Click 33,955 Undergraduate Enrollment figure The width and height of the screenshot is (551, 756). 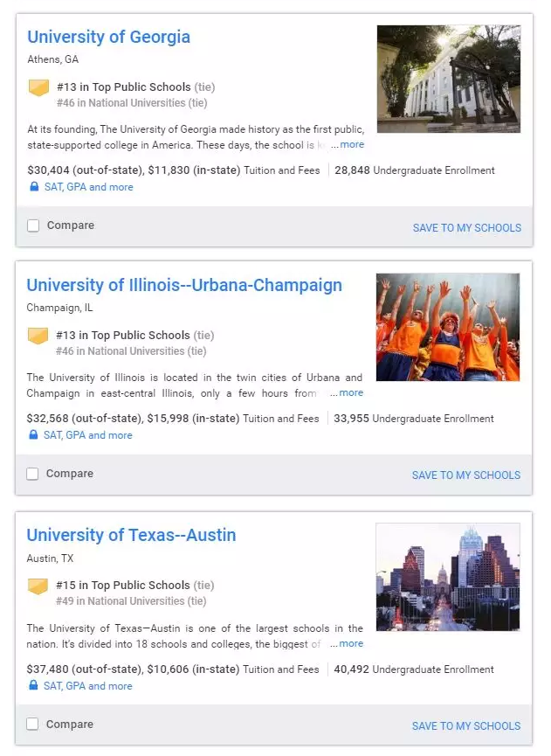pyautogui.click(x=414, y=419)
